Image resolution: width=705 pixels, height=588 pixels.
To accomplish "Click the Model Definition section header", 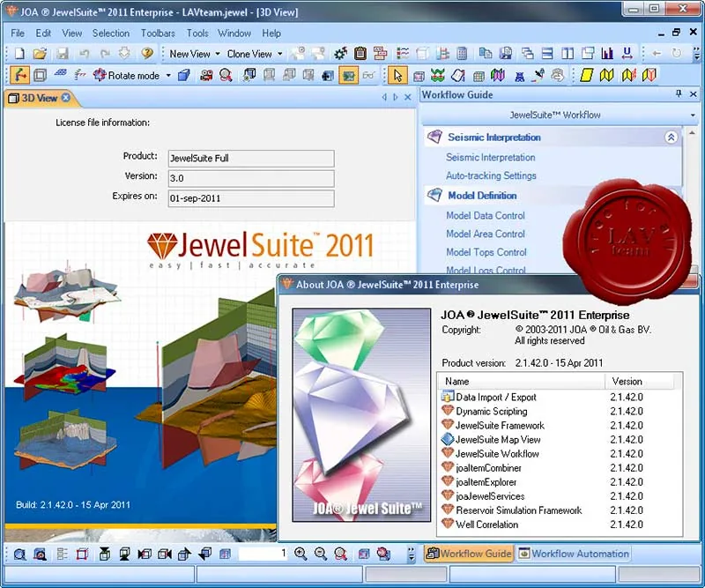I will tap(482, 196).
